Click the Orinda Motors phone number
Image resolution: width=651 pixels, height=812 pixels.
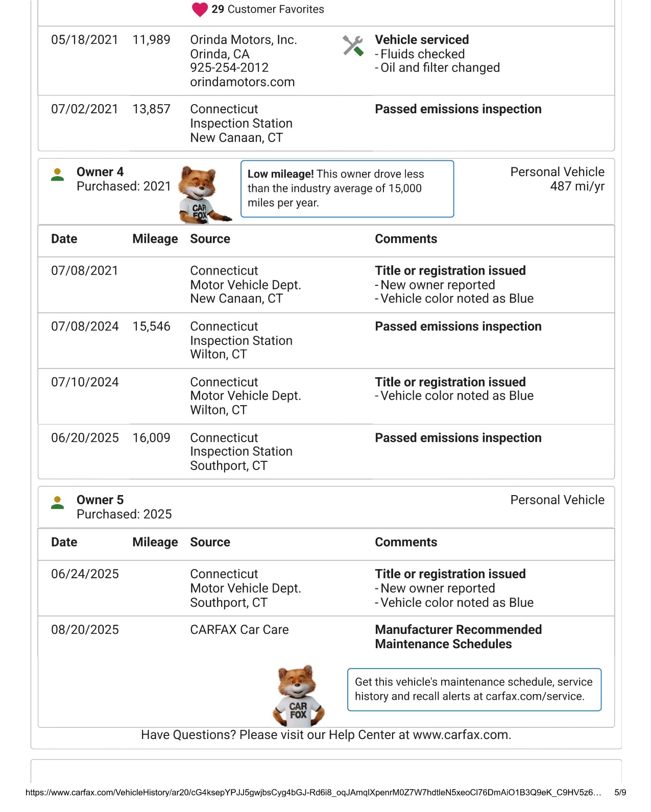229,68
